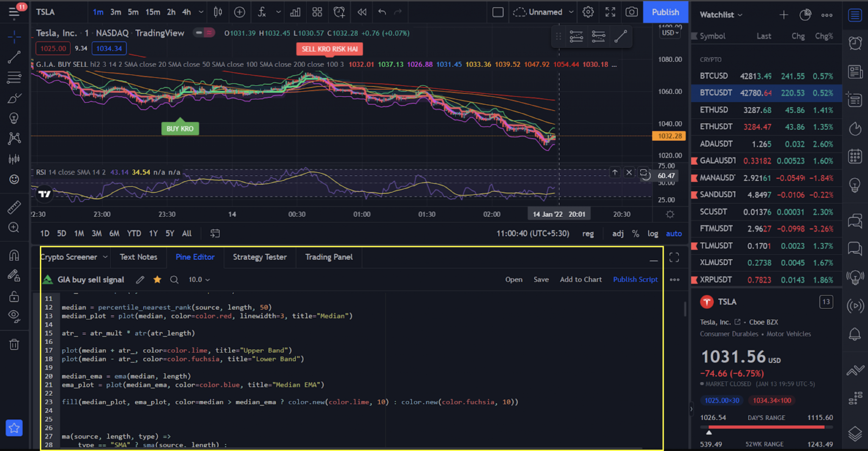Viewport: 868px width, 451px height.
Task: Click the TSLA day's range slider marker
Action: (x=709, y=432)
